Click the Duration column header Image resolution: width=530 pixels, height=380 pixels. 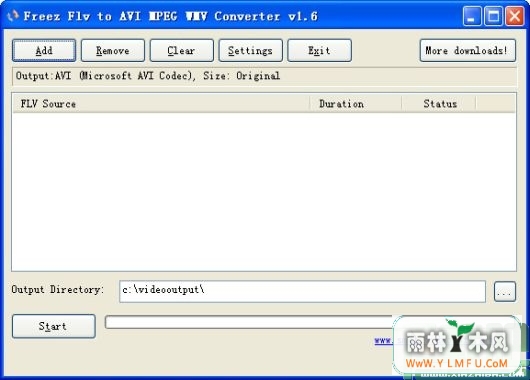356,103
